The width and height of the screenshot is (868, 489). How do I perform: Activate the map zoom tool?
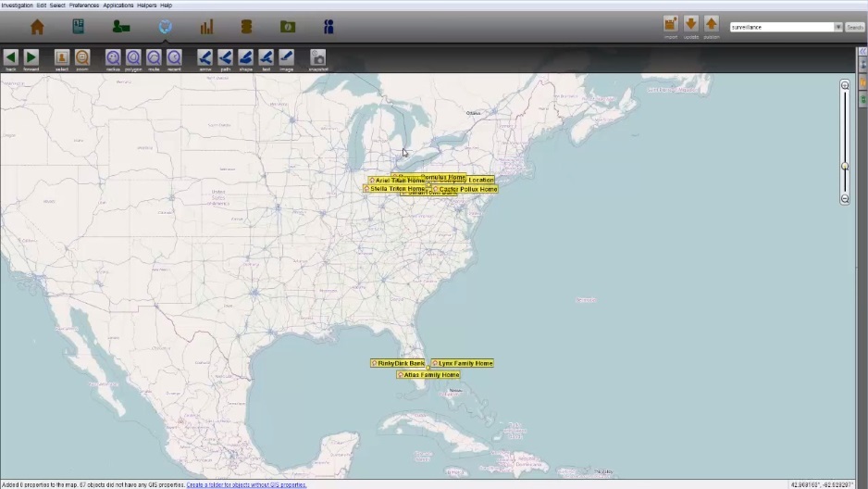[x=82, y=57]
